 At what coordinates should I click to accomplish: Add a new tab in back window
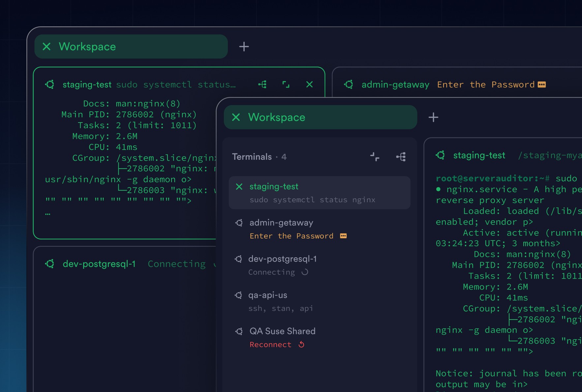(244, 46)
